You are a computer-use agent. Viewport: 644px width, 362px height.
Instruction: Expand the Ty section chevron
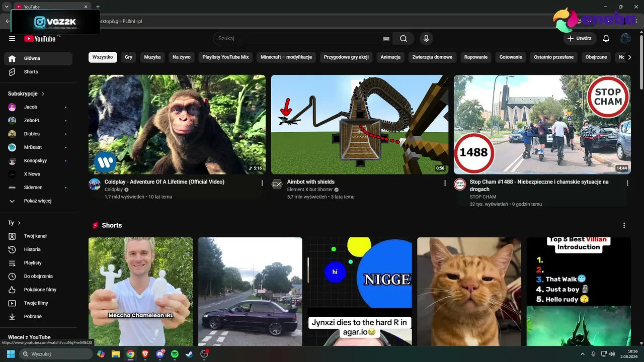19,223
